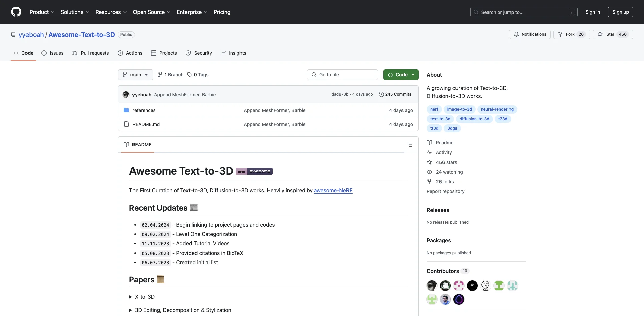Viewport: 644px width, 316px height.
Task: Open the awesome-NeRF link
Action: pos(333,190)
